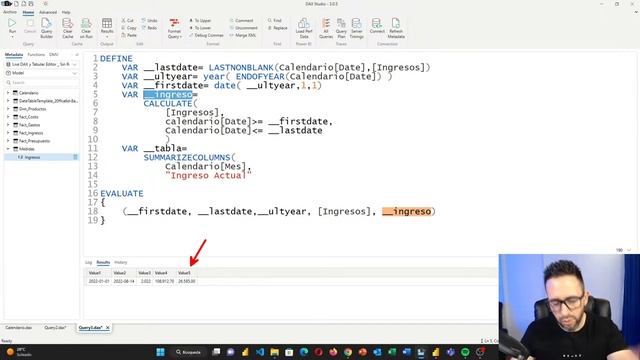Click Load Perf Data
Screen dimensions: 640x360
coord(304,28)
